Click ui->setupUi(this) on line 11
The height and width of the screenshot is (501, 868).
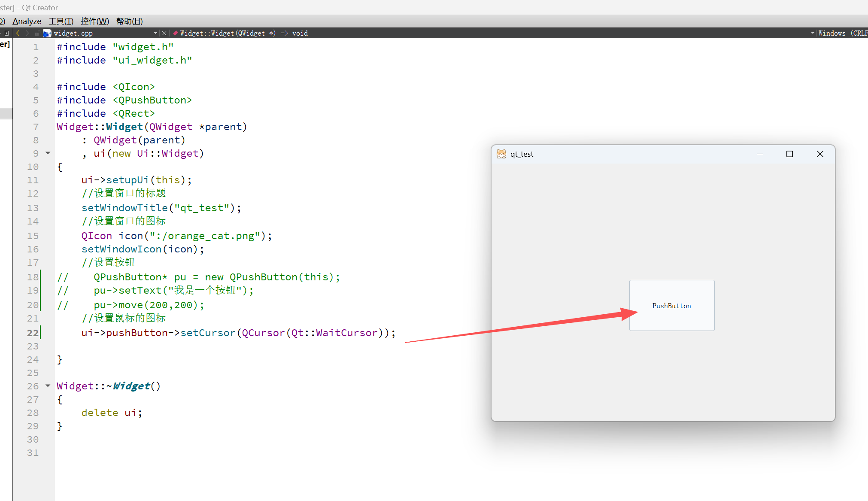[x=137, y=180]
